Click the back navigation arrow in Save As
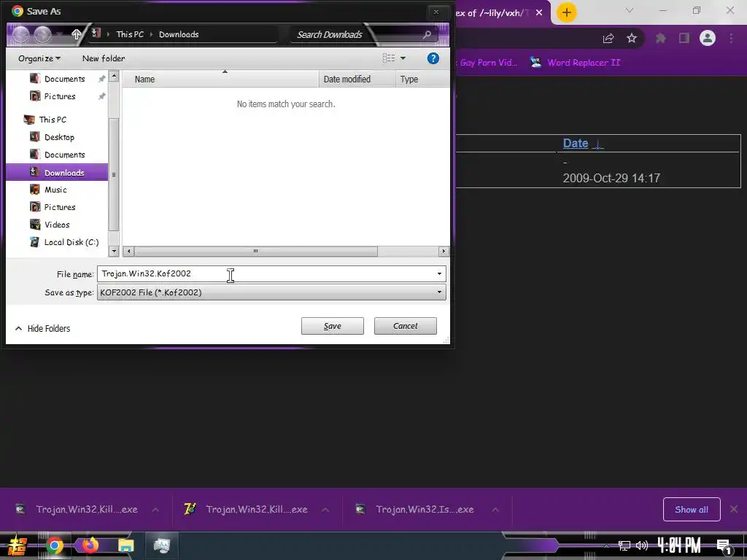 tap(20, 34)
